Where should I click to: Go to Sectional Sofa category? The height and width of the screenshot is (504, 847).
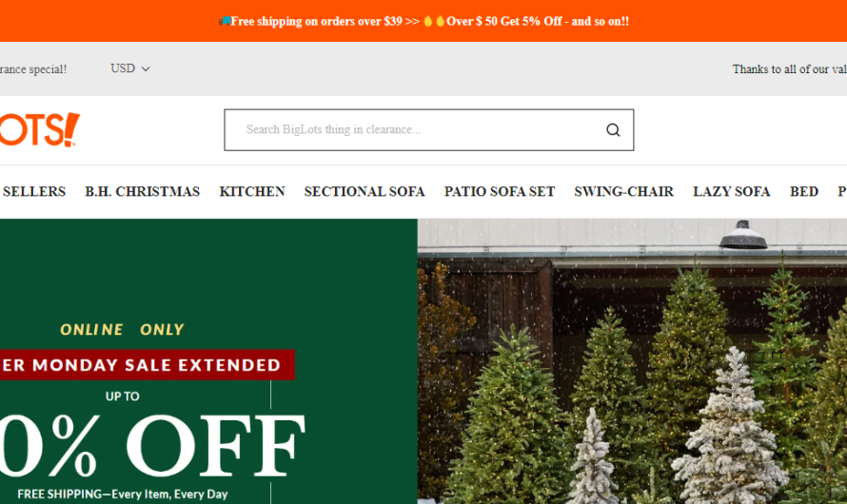364,191
